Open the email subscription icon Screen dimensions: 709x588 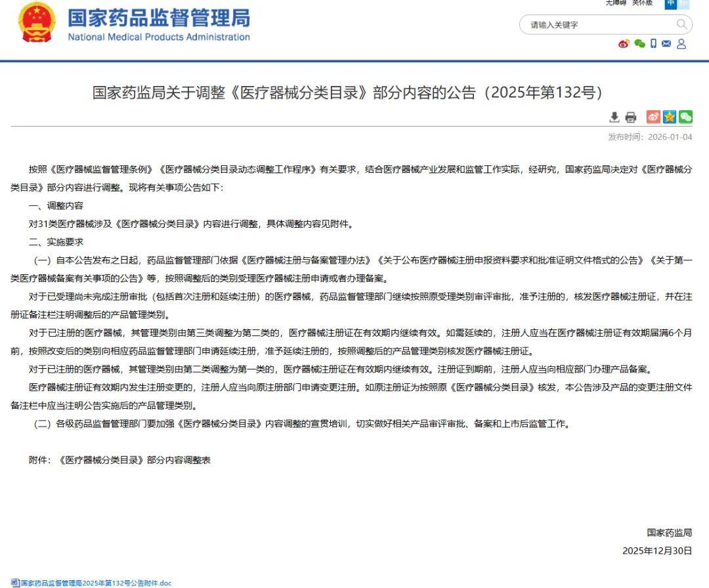(x=666, y=43)
